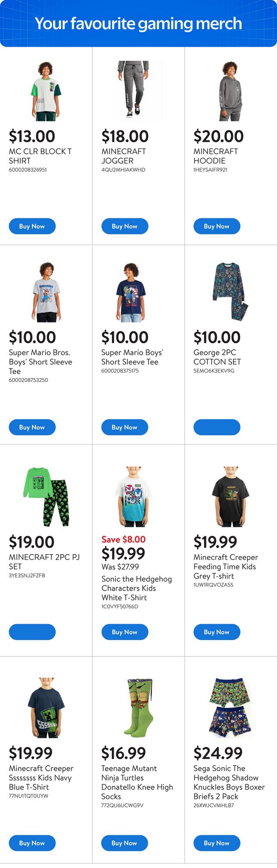The width and height of the screenshot is (277, 868).
Task: Open the green Minecraft 2PC PJ Set image
Action: [46, 497]
